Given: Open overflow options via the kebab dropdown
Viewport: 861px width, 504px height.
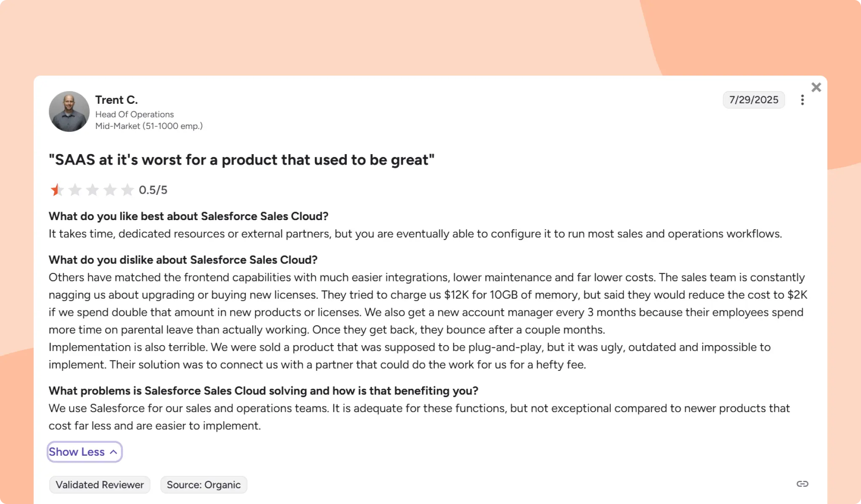Looking at the screenshot, I should tap(803, 100).
